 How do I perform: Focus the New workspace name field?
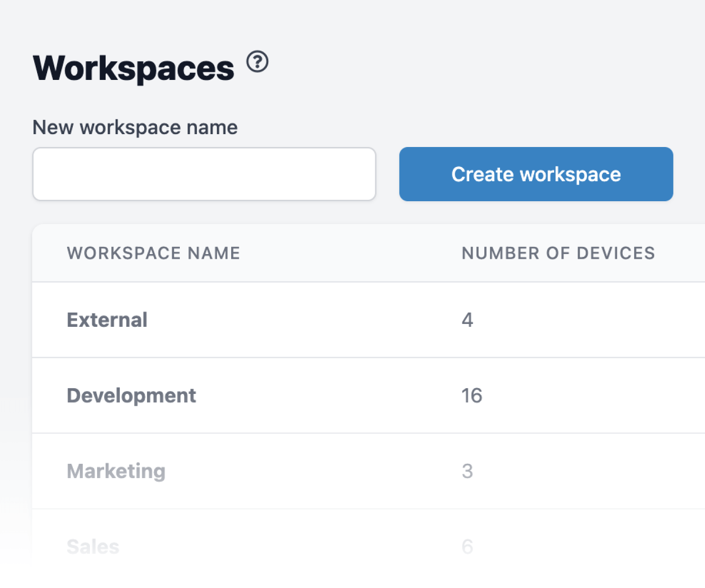click(x=204, y=174)
